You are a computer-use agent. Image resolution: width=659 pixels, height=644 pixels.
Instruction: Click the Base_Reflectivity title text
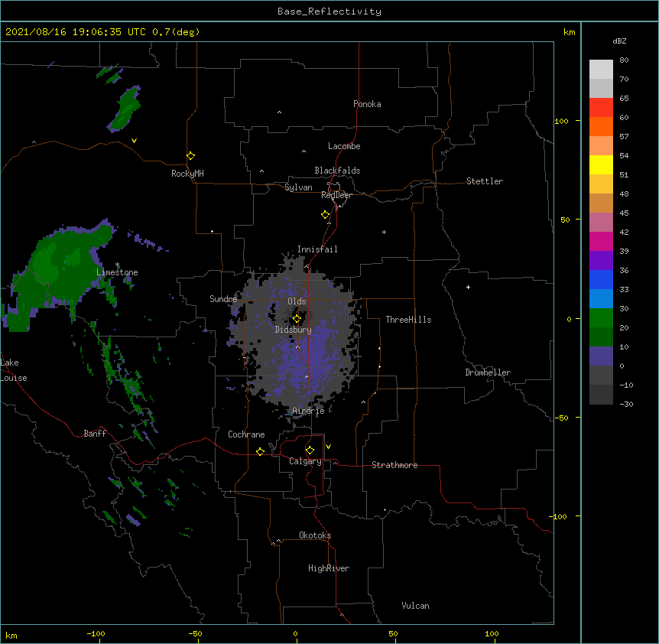coord(329,11)
